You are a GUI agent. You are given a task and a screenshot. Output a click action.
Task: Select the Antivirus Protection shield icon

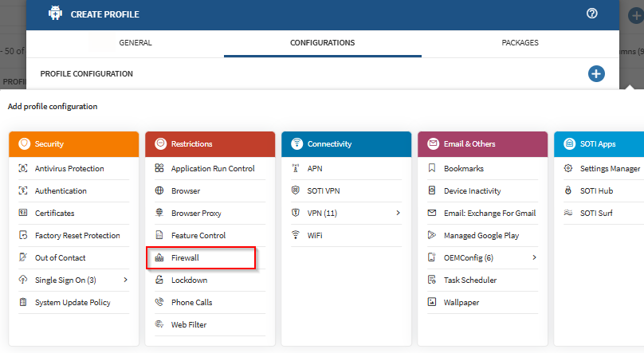pyautogui.click(x=23, y=169)
